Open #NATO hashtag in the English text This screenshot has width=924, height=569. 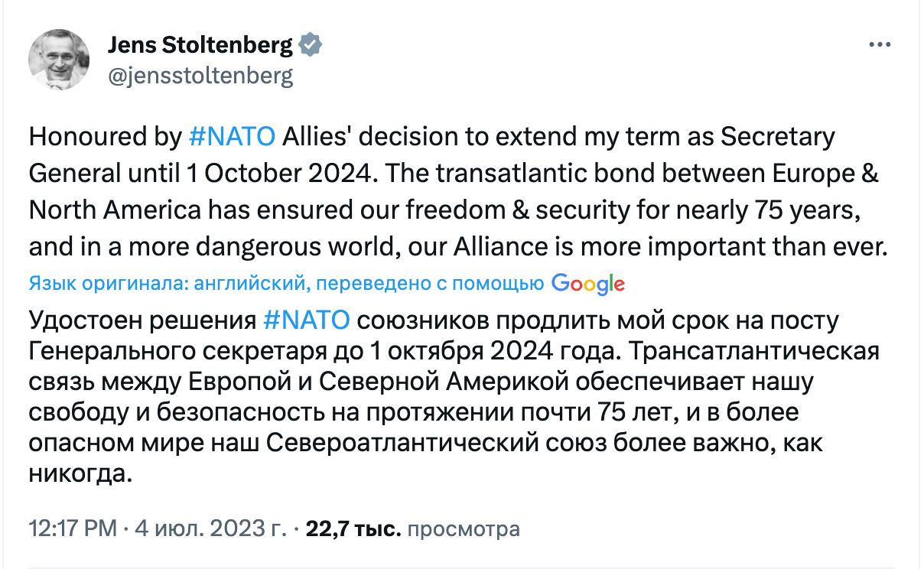pyautogui.click(x=231, y=137)
